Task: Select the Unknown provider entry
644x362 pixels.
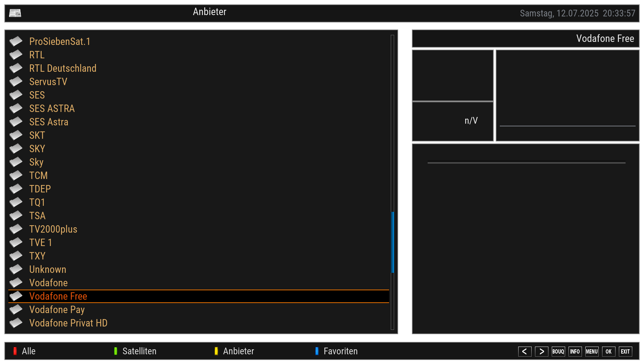Action: [x=199, y=269]
